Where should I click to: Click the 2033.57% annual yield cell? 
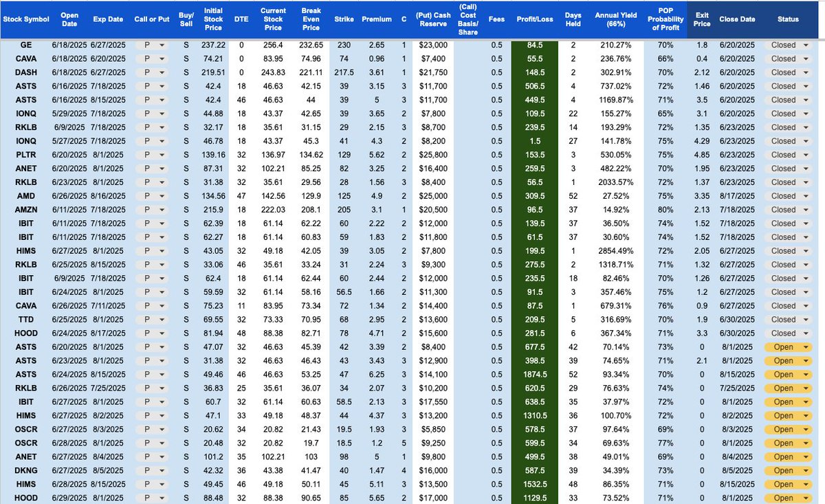point(616,182)
